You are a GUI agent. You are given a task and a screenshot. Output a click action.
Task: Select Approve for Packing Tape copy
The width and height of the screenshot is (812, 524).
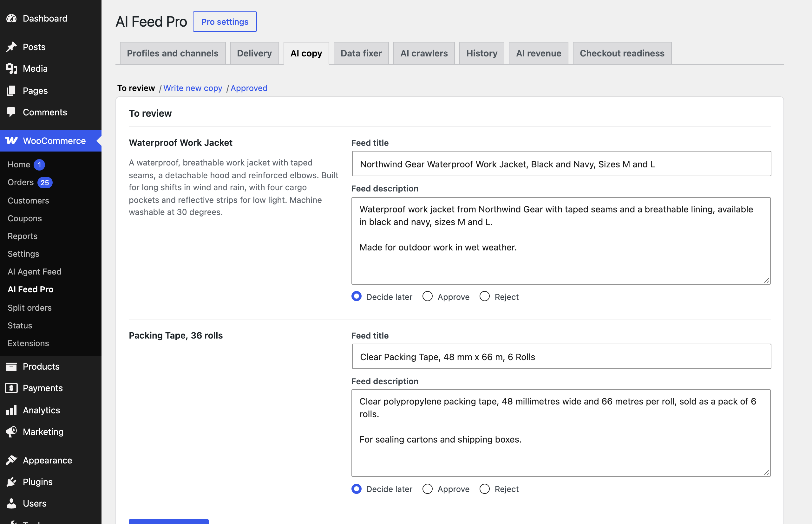[427, 489]
